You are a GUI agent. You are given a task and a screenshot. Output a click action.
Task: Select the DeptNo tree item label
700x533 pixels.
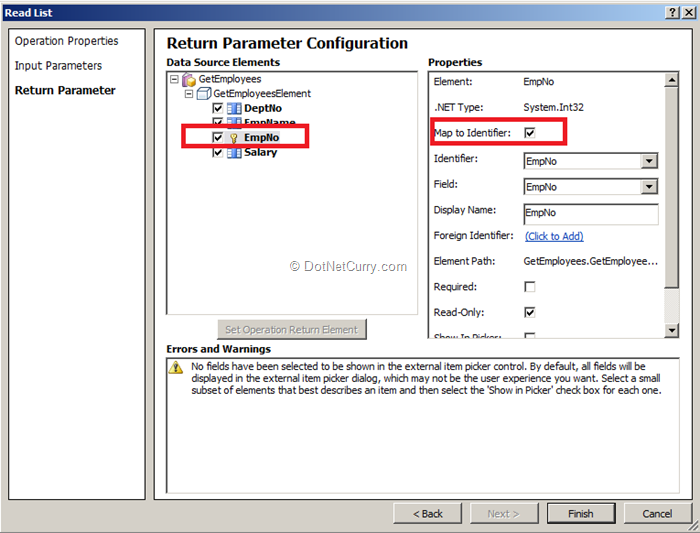pos(263,108)
